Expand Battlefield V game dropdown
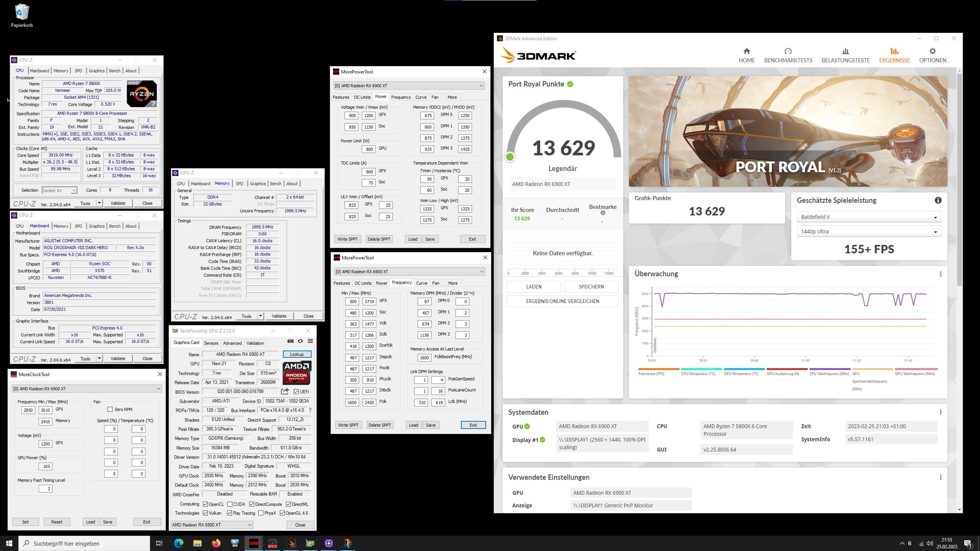This screenshot has width=980, height=551. pyautogui.click(x=869, y=217)
